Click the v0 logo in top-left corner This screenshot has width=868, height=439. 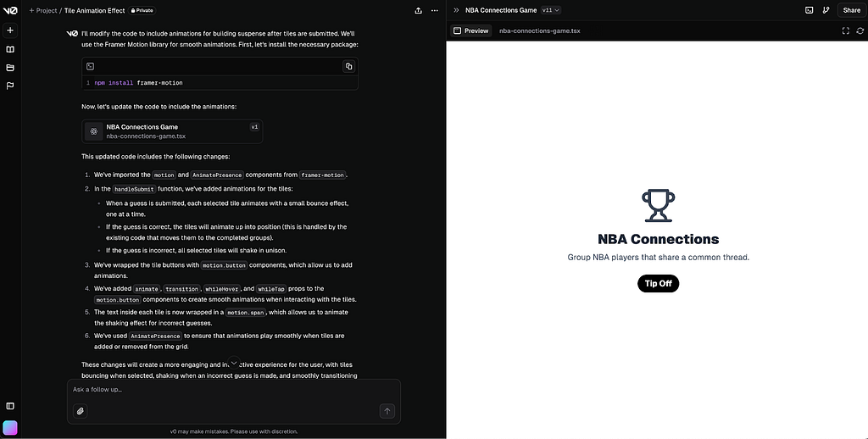(x=10, y=10)
